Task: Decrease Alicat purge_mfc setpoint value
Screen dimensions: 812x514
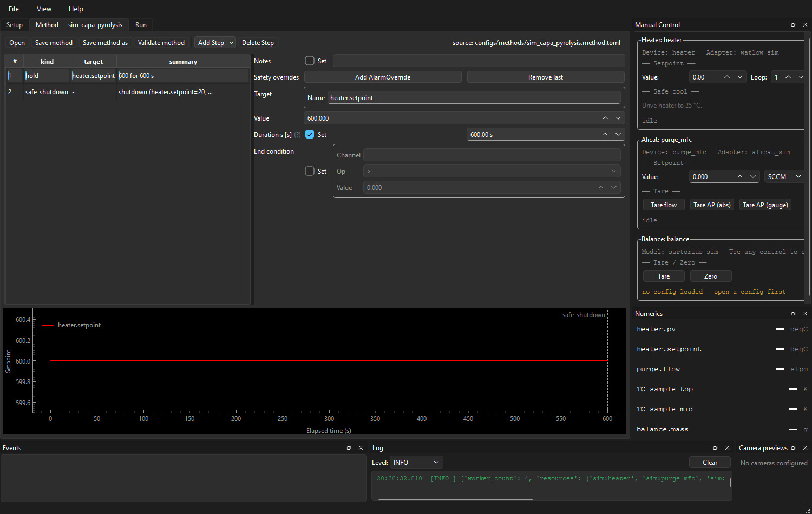Action: pyautogui.click(x=753, y=176)
